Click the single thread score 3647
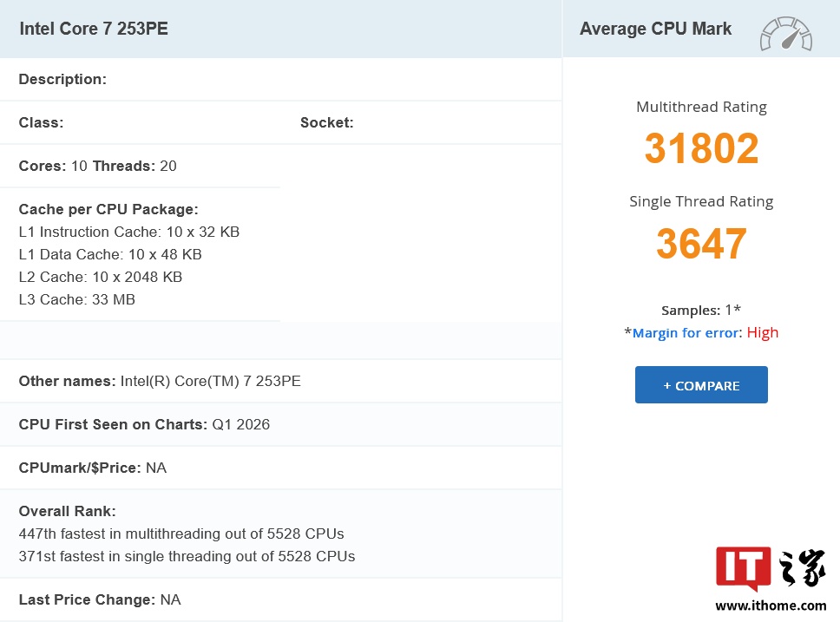This screenshot has width=840, height=622. coord(701,244)
